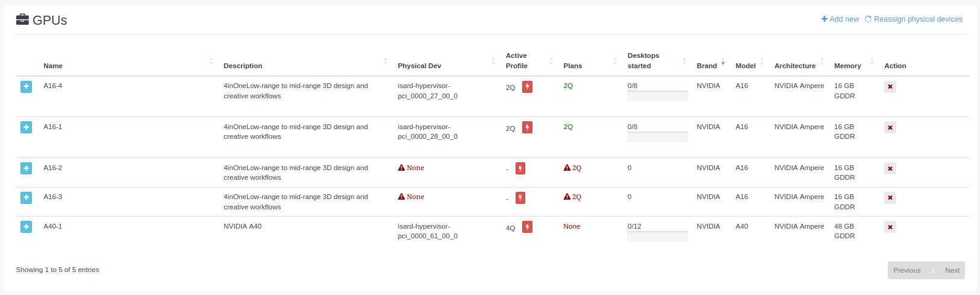Expand the A16-2 row details
The width and height of the screenshot is (980, 295).
pyautogui.click(x=26, y=169)
